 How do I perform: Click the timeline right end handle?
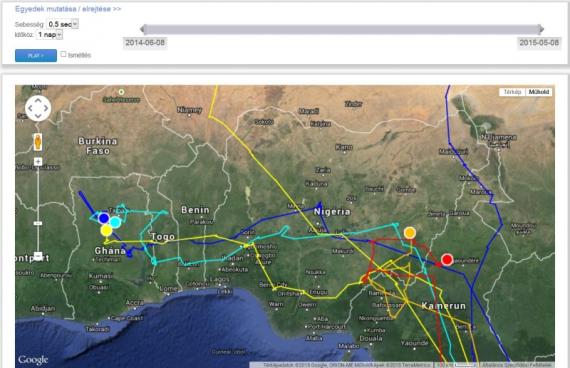[541, 29]
